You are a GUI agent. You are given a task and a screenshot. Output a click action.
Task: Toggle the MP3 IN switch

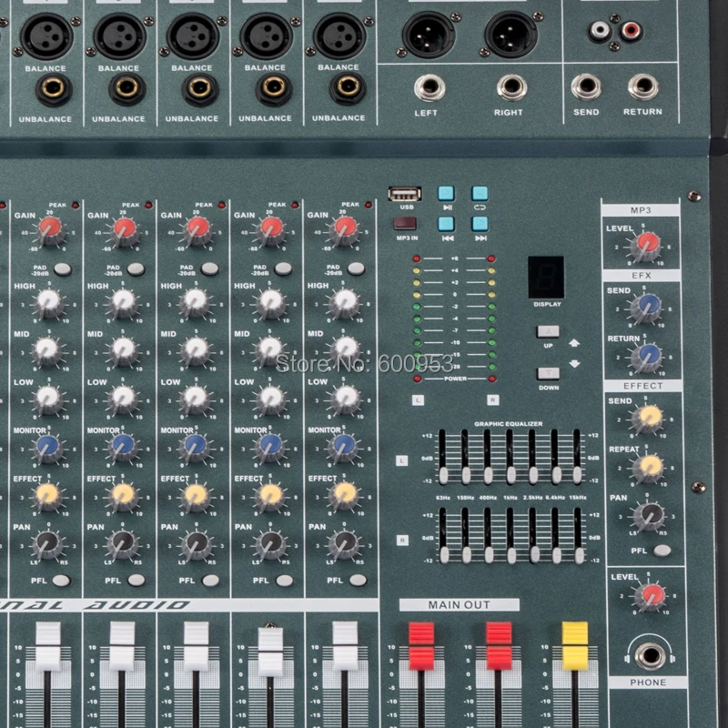[x=405, y=223]
